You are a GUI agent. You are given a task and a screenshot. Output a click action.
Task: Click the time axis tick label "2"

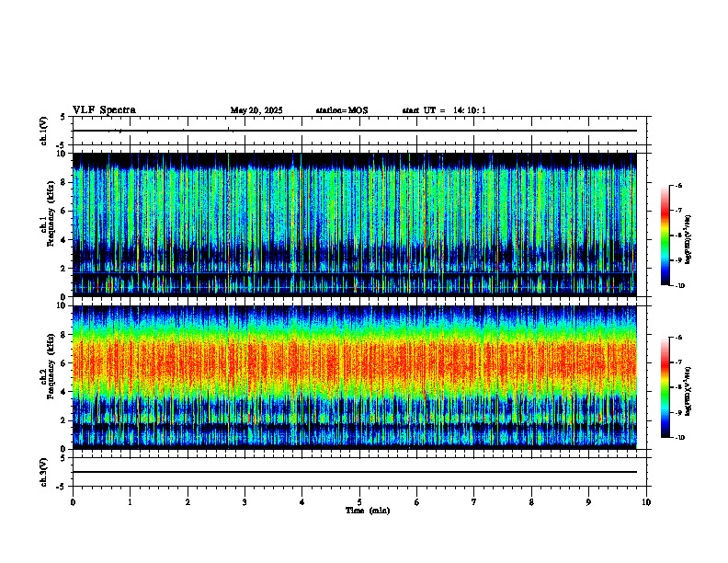click(x=188, y=502)
